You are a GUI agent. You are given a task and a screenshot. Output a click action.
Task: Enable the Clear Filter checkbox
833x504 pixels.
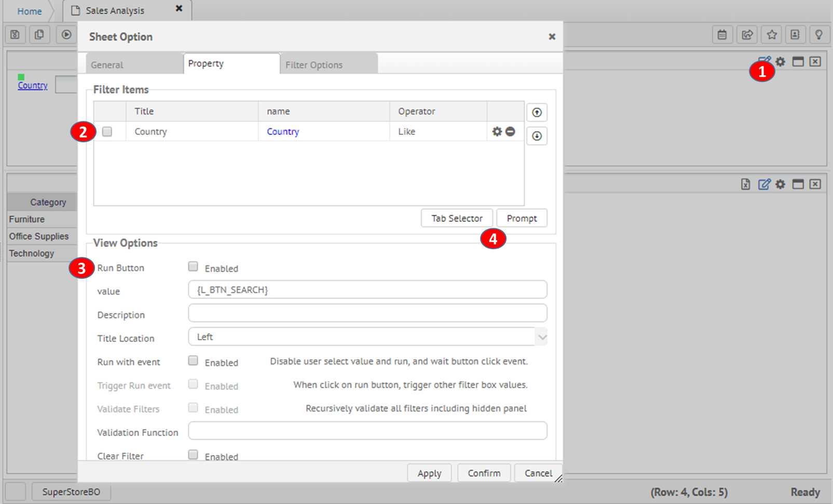point(193,455)
